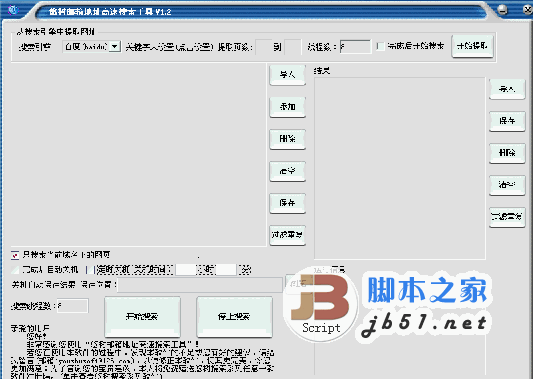Click the app icon in the title bar
The height and width of the screenshot is (379, 533).
(x=13, y=10)
